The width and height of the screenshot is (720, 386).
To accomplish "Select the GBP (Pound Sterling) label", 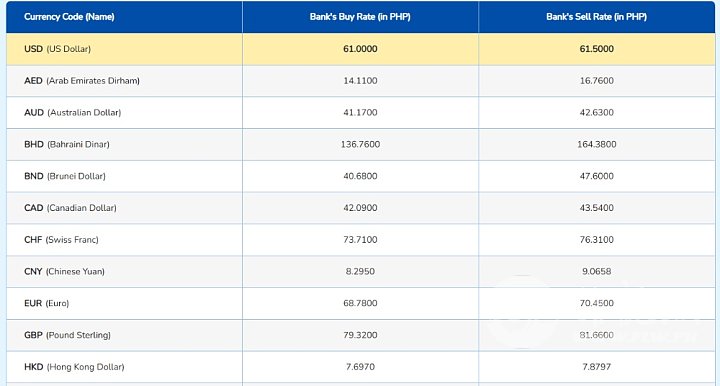I will [x=68, y=335].
